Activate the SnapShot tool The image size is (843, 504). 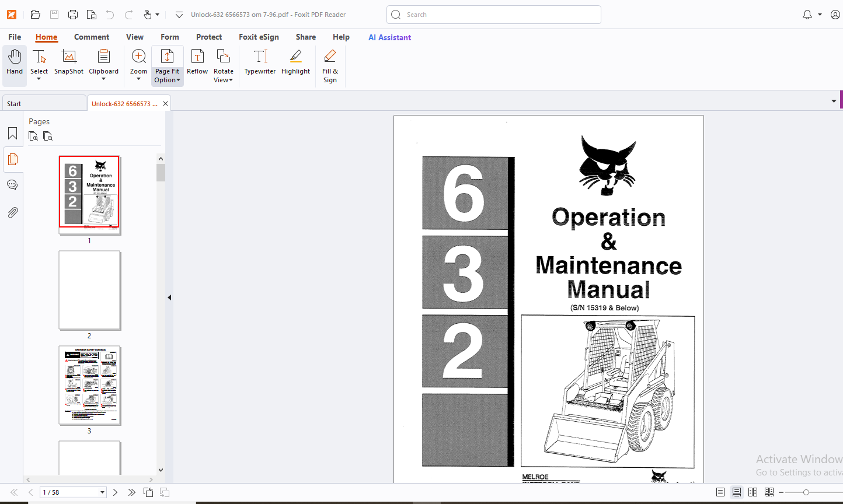point(69,62)
